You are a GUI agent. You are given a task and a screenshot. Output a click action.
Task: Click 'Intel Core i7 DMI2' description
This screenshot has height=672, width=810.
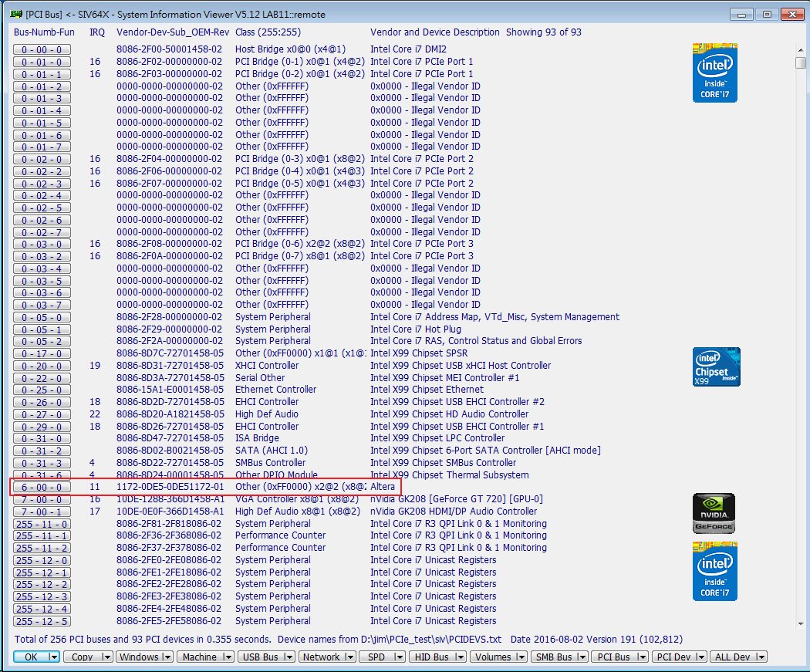tap(408, 49)
